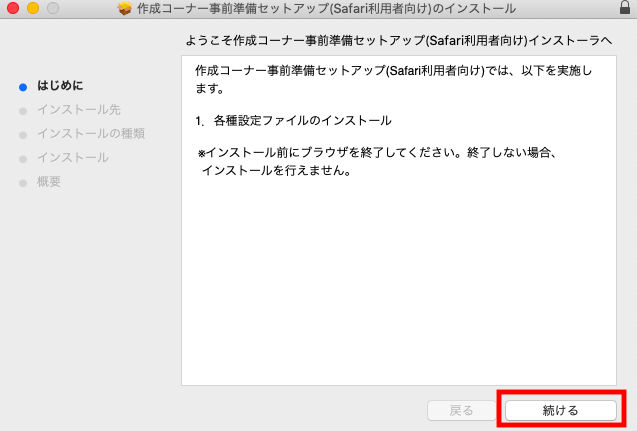
Task: Click the blue bullet beside はじめに
Action: pyautogui.click(x=23, y=87)
